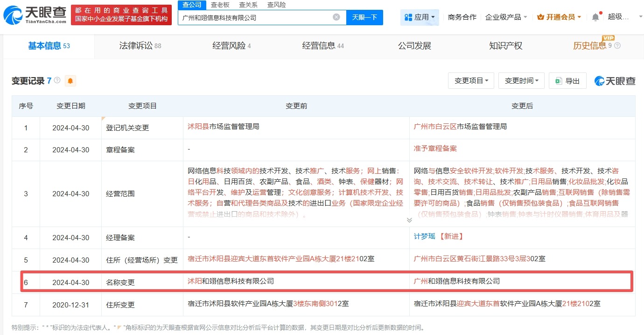
Task: Clear the search box using the × icon
Action: [336, 17]
